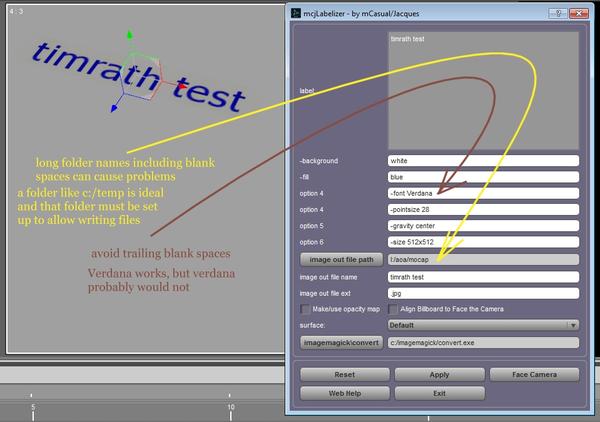Enable the Make/use opacity map checkbox
600x422 pixels.
click(305, 309)
